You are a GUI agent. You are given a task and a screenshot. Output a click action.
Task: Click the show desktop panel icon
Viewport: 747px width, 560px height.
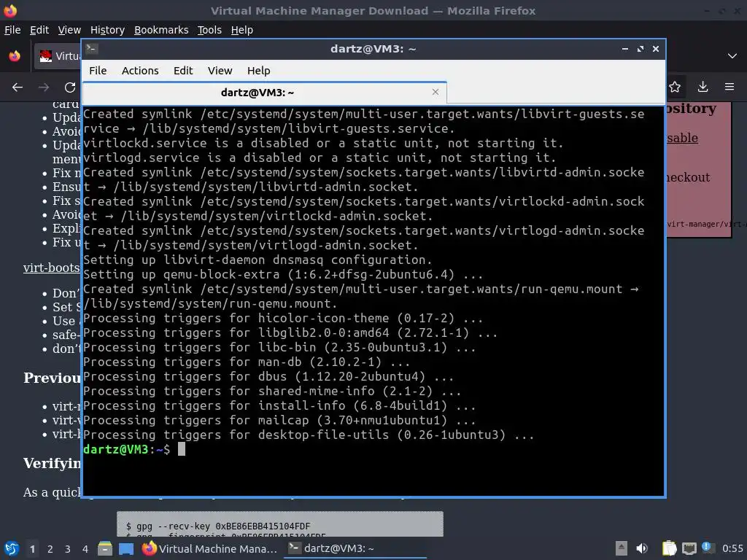tap(125, 548)
